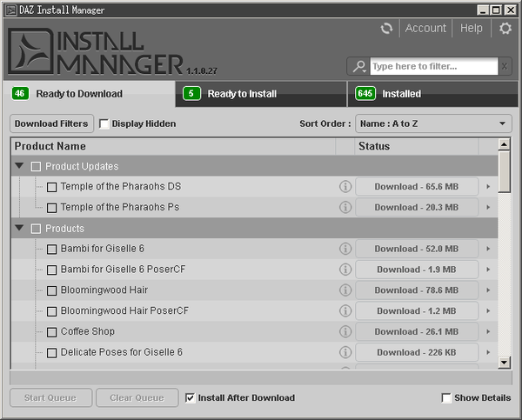
Task: Open the Account menu
Action: click(425, 29)
